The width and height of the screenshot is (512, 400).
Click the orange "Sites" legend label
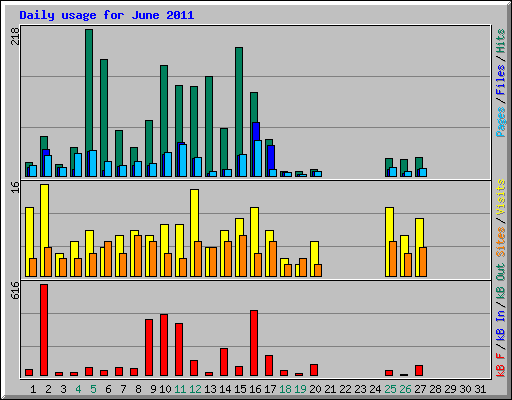coord(500,242)
